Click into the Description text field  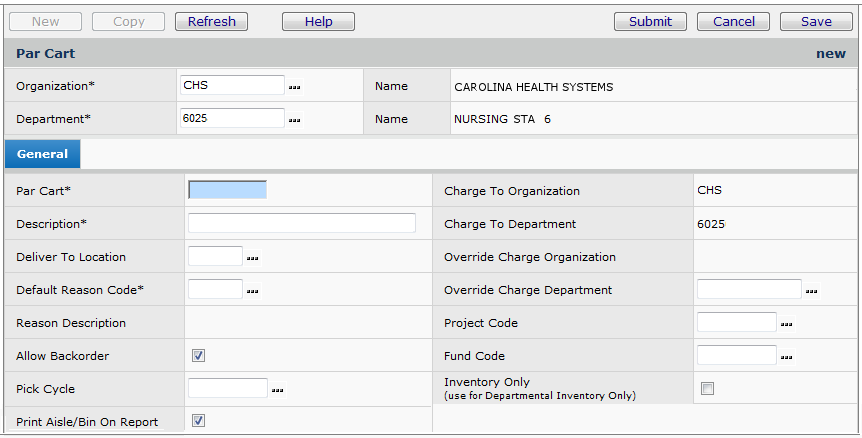pos(301,223)
